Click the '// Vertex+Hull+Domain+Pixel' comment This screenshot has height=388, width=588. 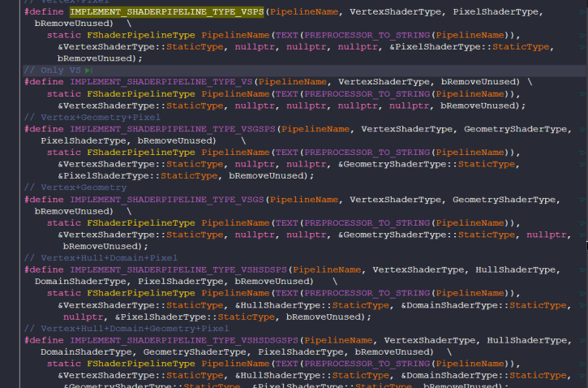(101, 258)
